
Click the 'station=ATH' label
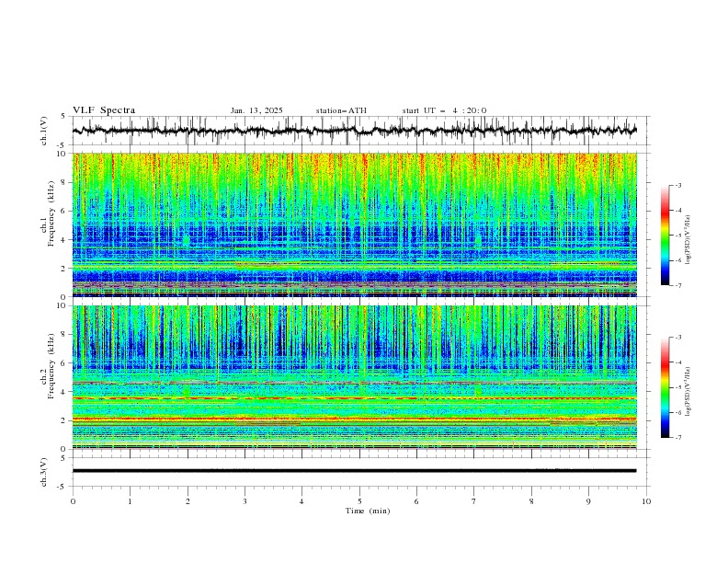(341, 110)
